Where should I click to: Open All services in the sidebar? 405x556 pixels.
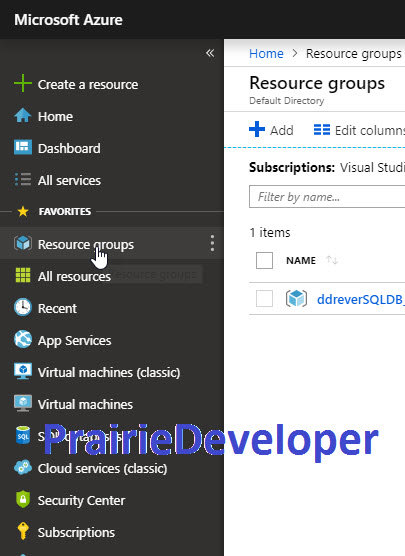tap(69, 180)
